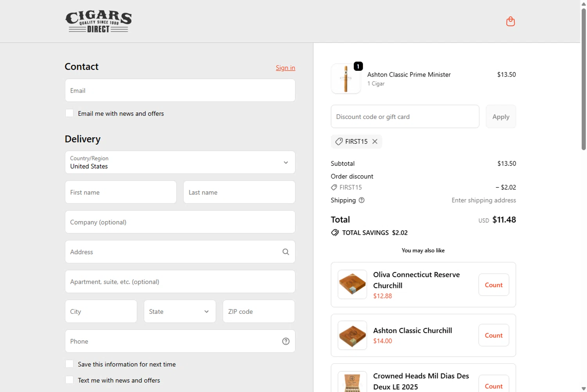The image size is (587, 392).
Task: Focus the Email input field
Action: (180, 90)
